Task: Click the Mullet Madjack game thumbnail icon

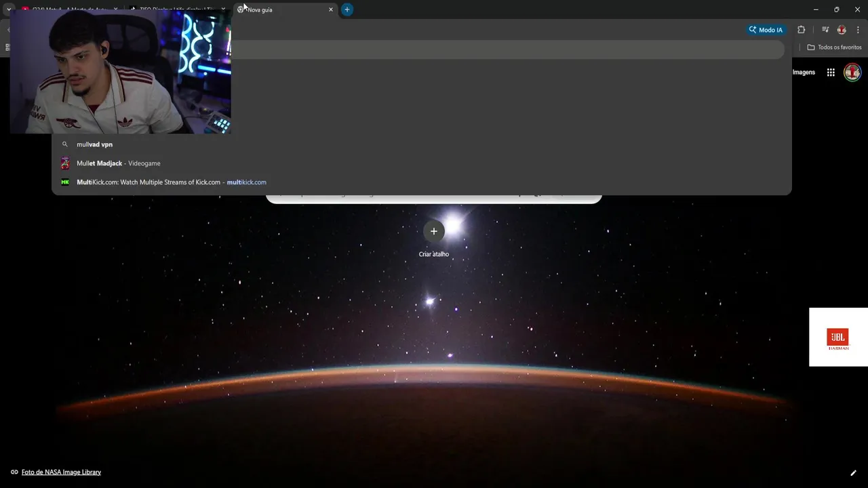Action: tap(65, 163)
